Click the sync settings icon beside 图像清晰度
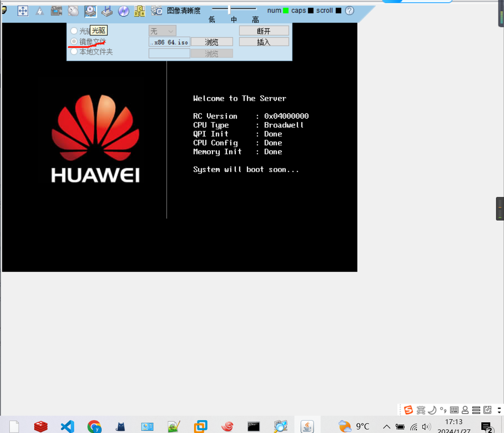The image size is (504, 433). 157,11
